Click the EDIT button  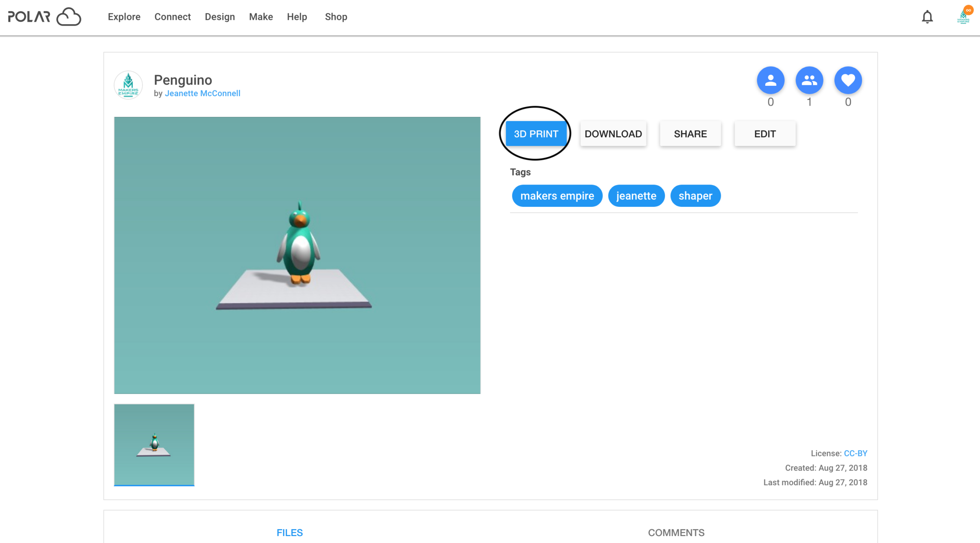[x=764, y=134]
